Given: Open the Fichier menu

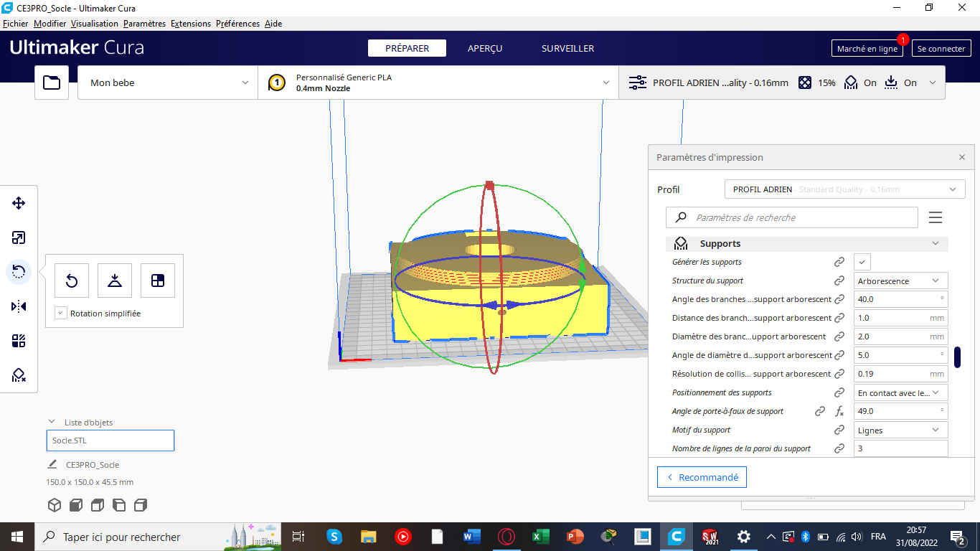Looking at the screenshot, I should click(x=15, y=24).
